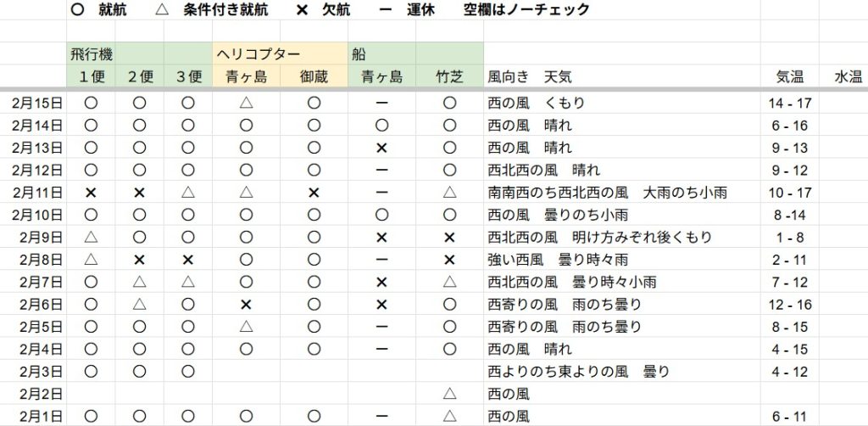The height and width of the screenshot is (426, 868).
Task: Select the 竹芝 column header cell
Action: click(x=449, y=76)
